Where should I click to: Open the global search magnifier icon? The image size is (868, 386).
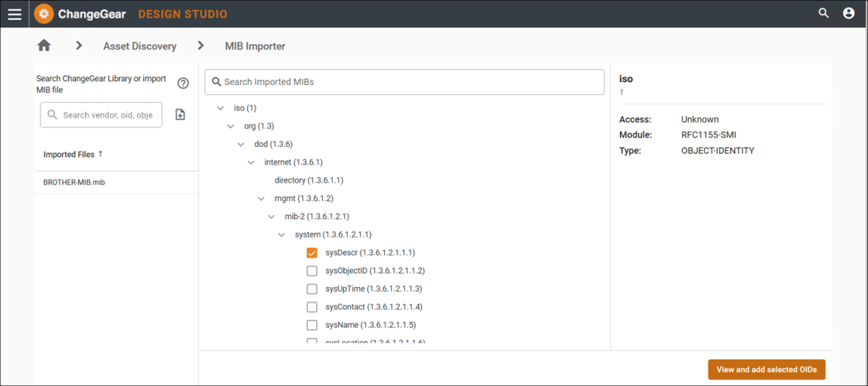[823, 13]
